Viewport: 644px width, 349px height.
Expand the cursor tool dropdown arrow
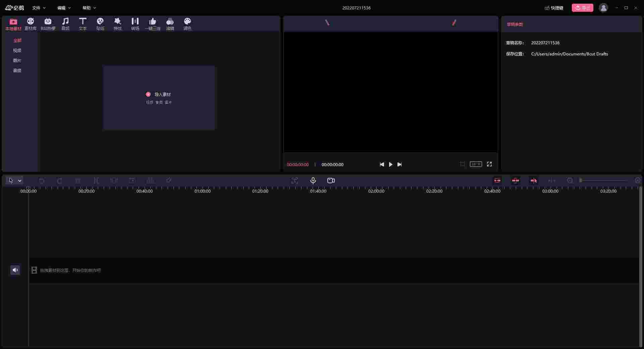coord(20,181)
